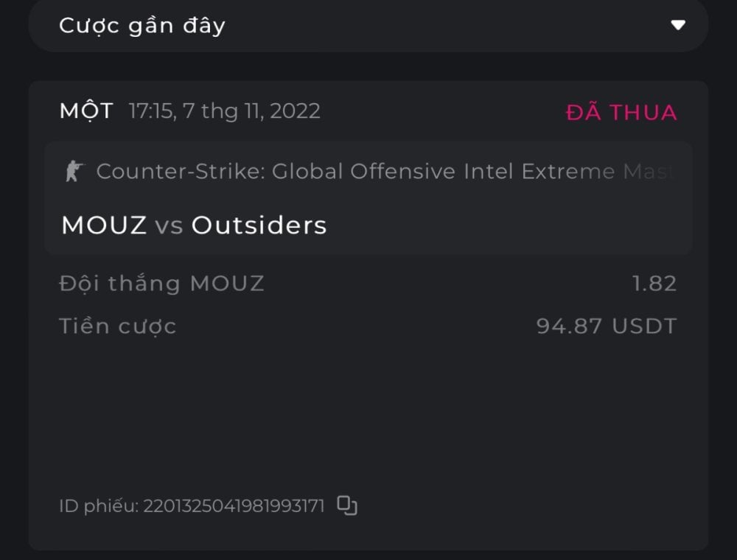The height and width of the screenshot is (560, 737).
Task: Click the Tiền cược label
Action: (118, 326)
